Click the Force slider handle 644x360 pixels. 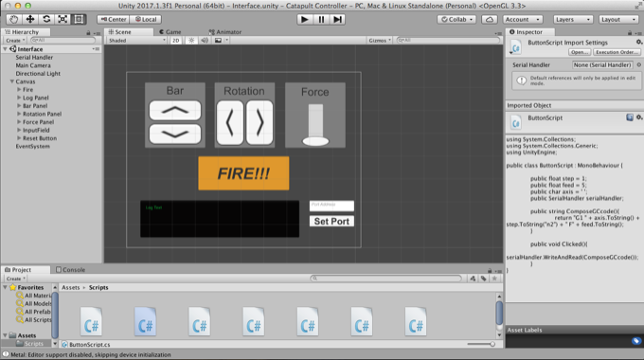tap(315, 141)
